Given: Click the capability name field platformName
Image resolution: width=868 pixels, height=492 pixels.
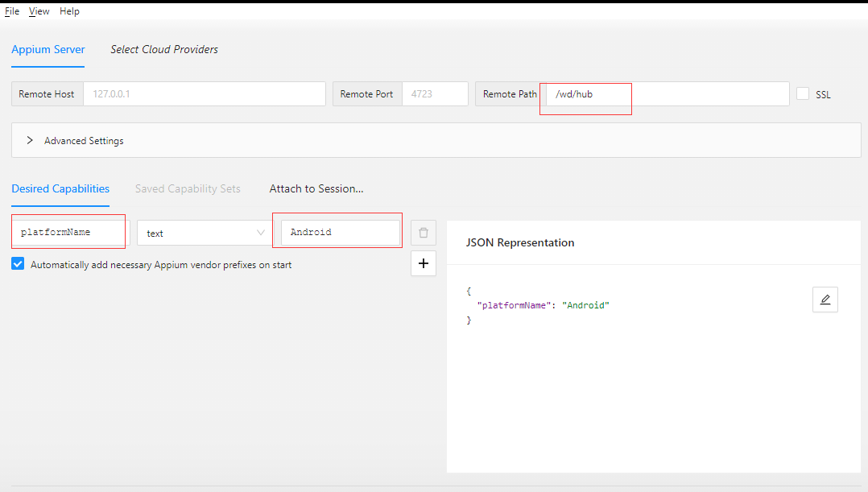Looking at the screenshot, I should 71,233.
